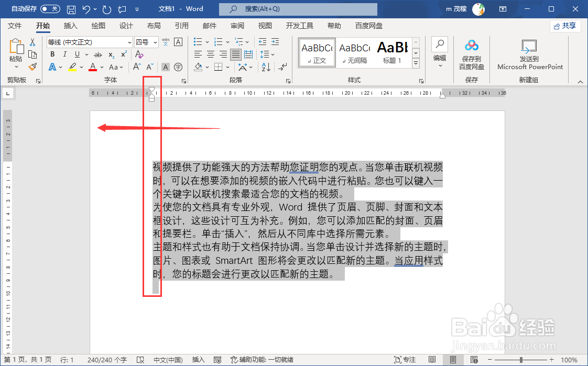Select the 无间隔 style
Screen dimensions: 588x366
(x=354, y=52)
